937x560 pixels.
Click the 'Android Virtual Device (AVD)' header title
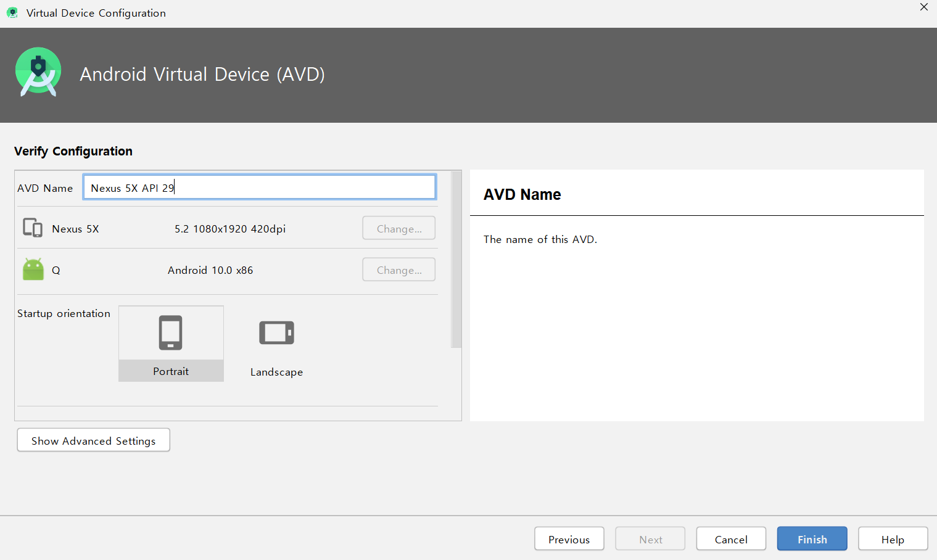(202, 74)
